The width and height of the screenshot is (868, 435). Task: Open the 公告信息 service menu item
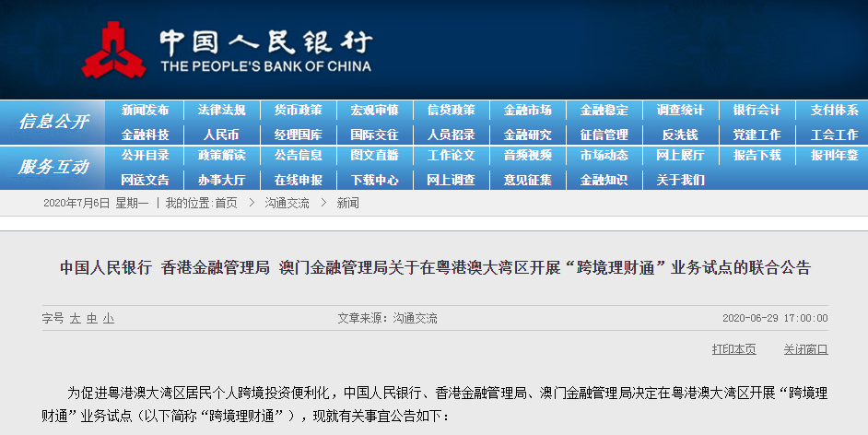click(x=298, y=156)
